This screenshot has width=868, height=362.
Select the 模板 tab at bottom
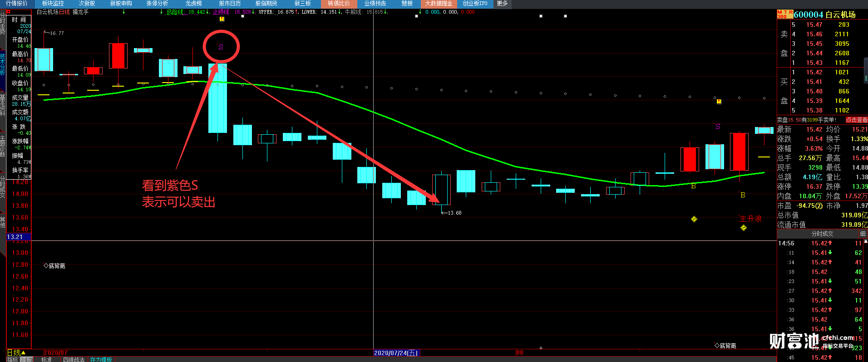click(26, 359)
